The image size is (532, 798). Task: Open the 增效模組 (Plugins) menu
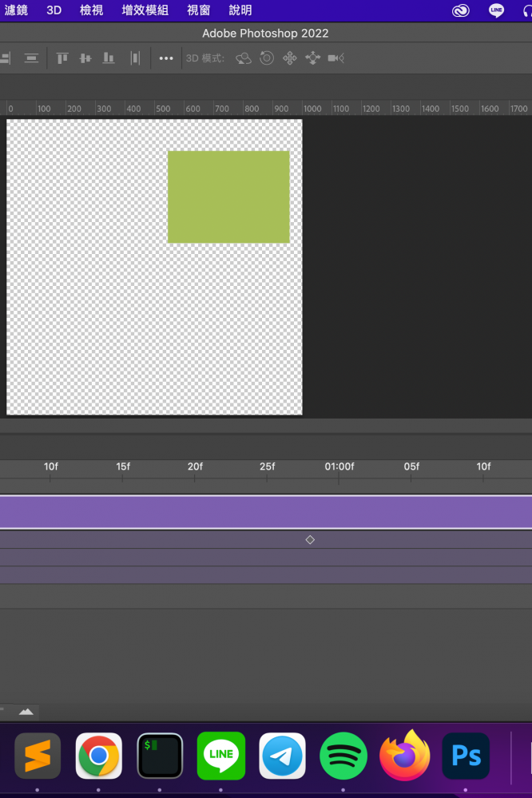pos(145,10)
